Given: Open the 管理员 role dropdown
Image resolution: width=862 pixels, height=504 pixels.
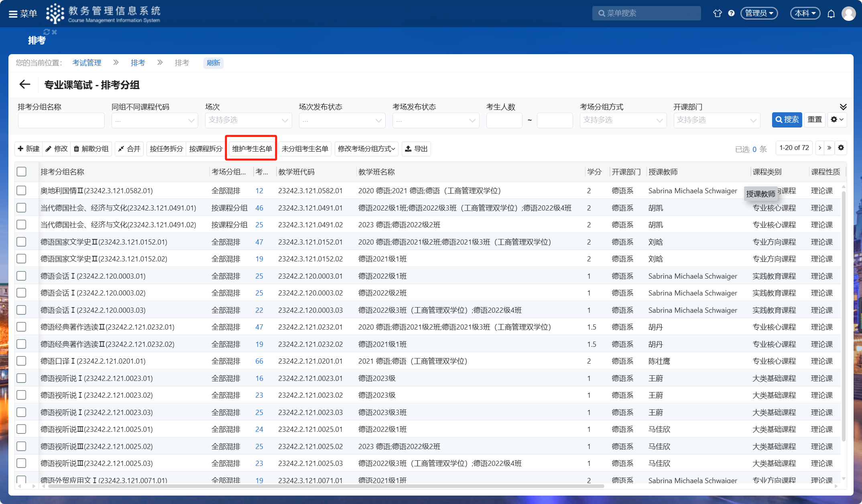Looking at the screenshot, I should click(x=759, y=13).
